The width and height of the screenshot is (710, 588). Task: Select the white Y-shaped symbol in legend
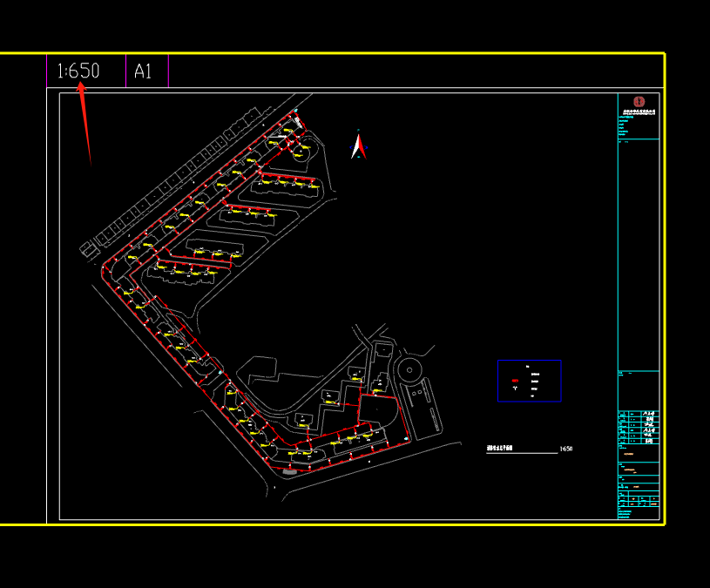coord(515,388)
